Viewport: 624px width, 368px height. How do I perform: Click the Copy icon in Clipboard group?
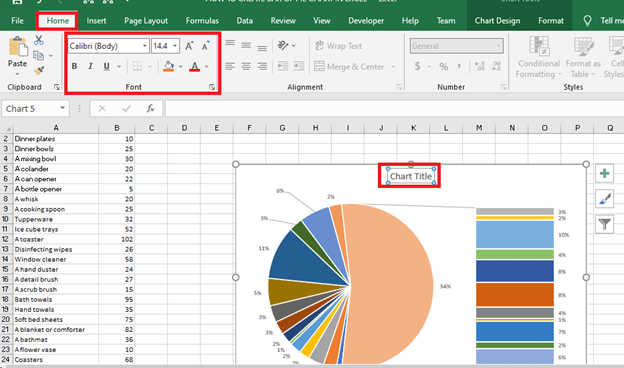[x=39, y=55]
